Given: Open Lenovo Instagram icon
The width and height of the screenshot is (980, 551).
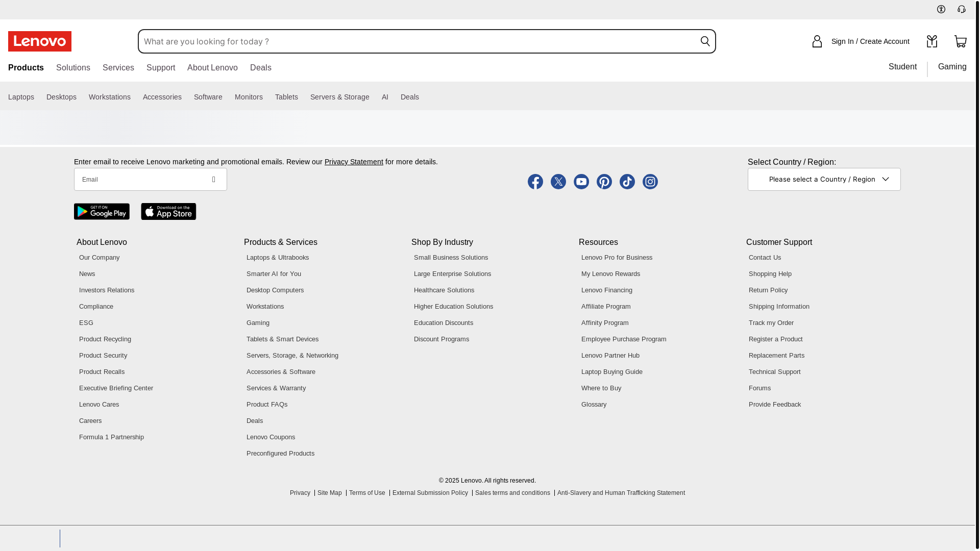Looking at the screenshot, I should pos(650,182).
